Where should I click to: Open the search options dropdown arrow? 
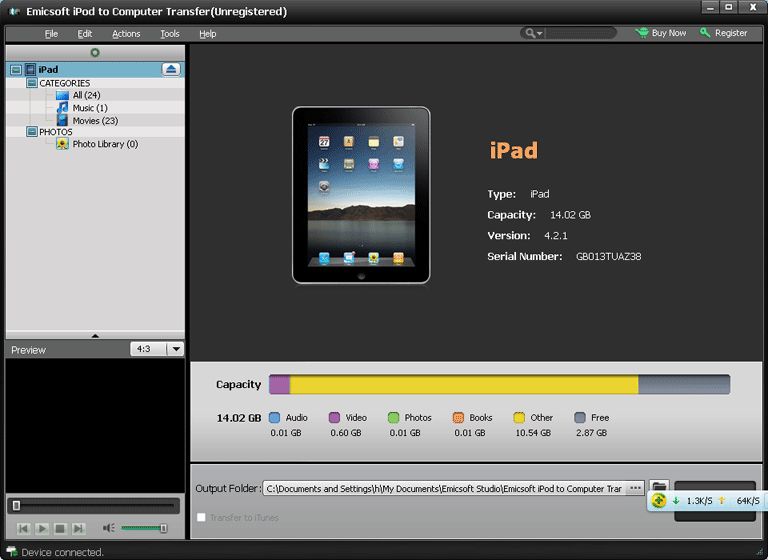click(x=540, y=34)
